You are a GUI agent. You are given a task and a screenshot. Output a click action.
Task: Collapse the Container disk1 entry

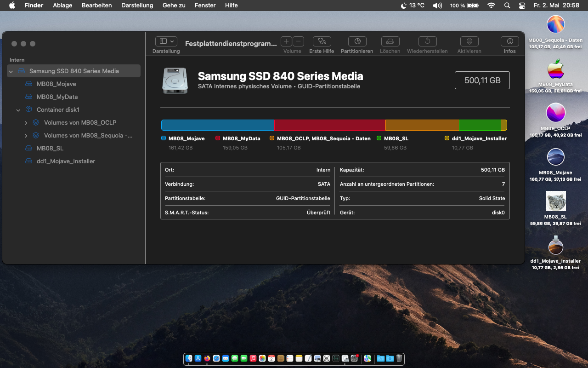point(18,110)
